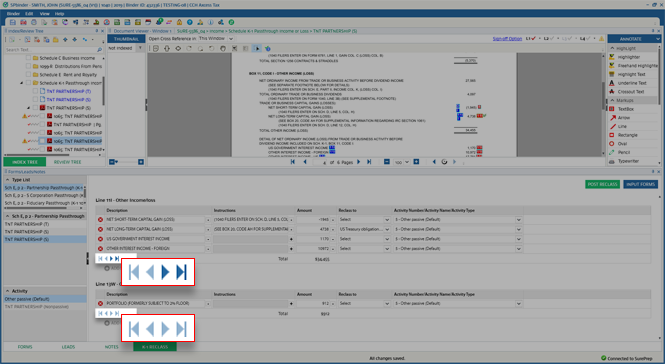Click the search magnifier in Index Tree
Screen dimensions: 665x364
click(x=100, y=50)
